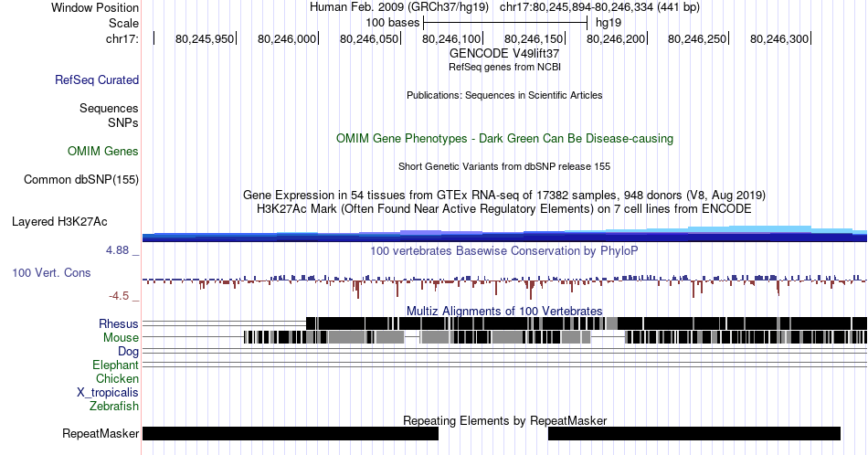Click the Window Position label
The width and height of the screenshot is (868, 455).
coord(95,7)
